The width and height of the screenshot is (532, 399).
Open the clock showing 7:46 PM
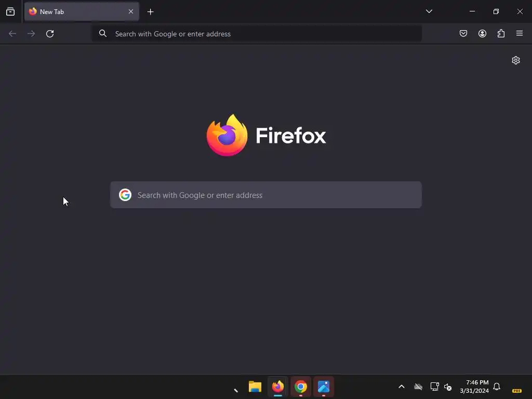(474, 387)
